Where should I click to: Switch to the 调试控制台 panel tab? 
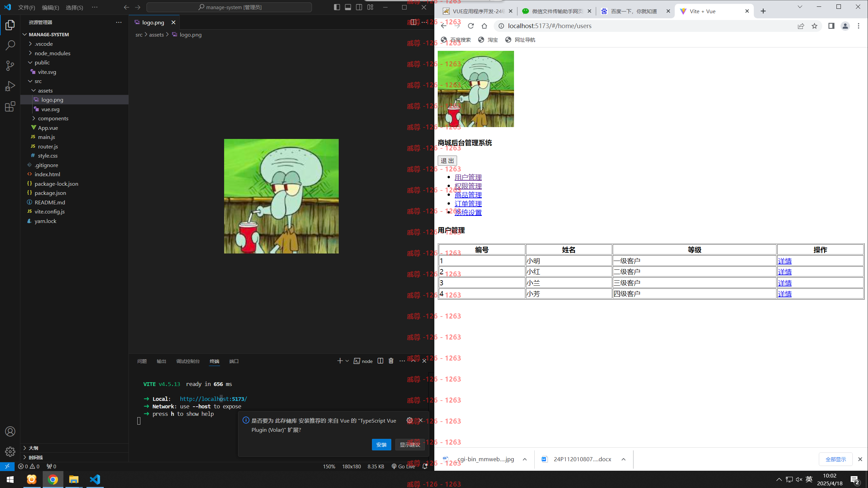188,361
